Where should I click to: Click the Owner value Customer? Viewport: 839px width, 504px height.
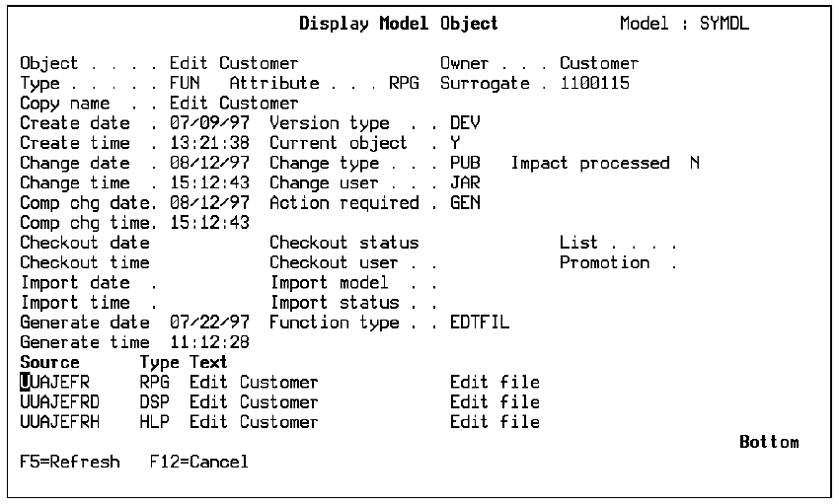point(599,64)
